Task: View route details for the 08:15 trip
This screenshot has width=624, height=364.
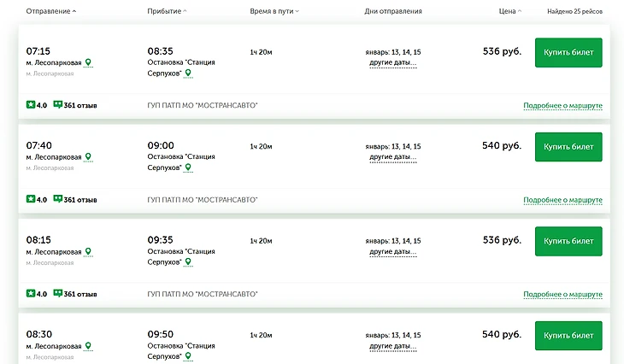Action: point(562,294)
